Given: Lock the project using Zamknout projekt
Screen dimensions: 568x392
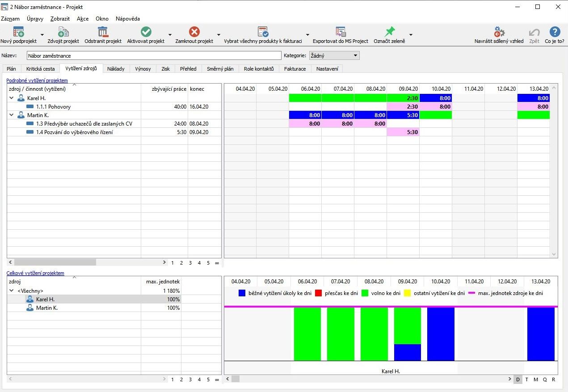Looking at the screenshot, I should click(x=194, y=32).
